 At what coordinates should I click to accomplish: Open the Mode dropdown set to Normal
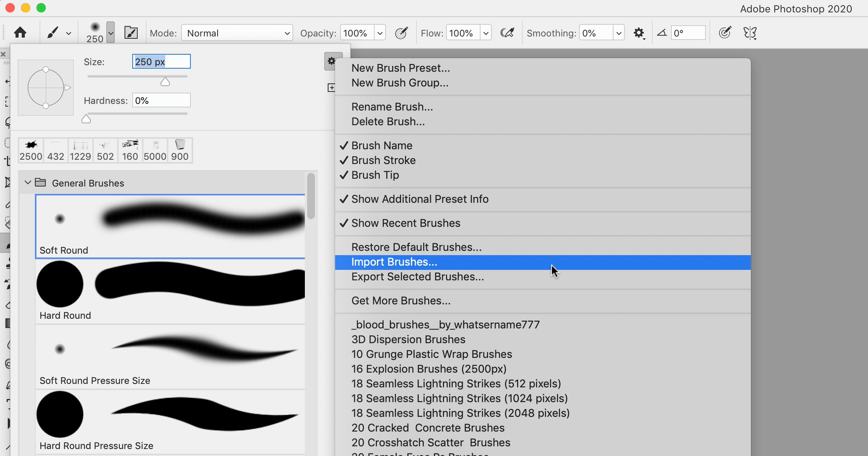click(x=237, y=33)
